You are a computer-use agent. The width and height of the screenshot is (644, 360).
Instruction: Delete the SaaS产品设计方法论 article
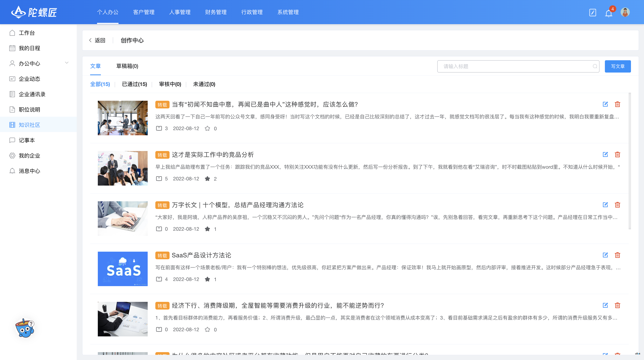[618, 255]
